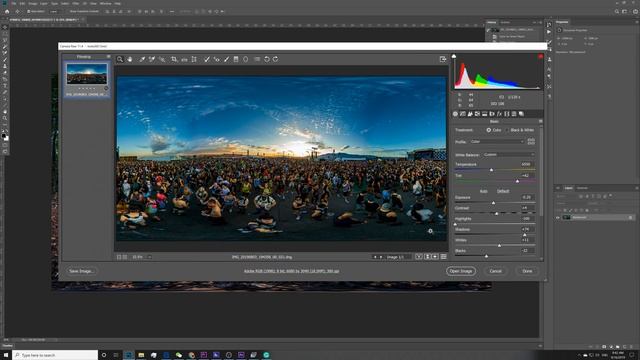
Task: Open the Help menu in Photoshop
Action: coord(118,3)
